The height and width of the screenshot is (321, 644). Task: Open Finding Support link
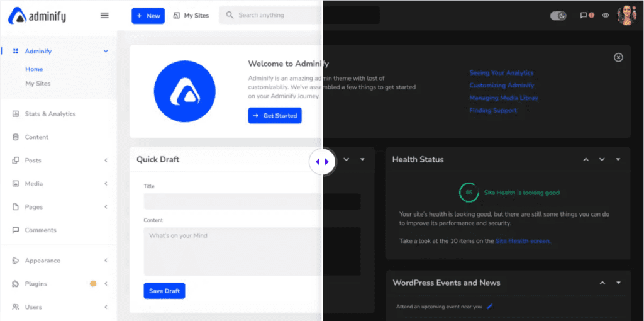493,111
